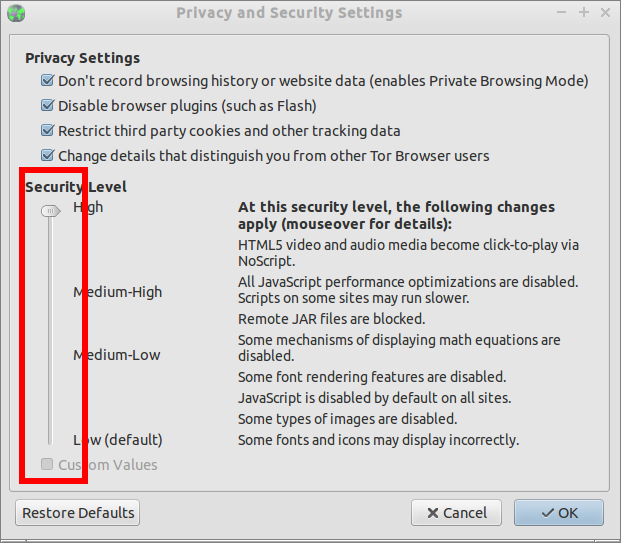Click the Tor onion icon in title bar
621x543 pixels.
pyautogui.click(x=16, y=13)
